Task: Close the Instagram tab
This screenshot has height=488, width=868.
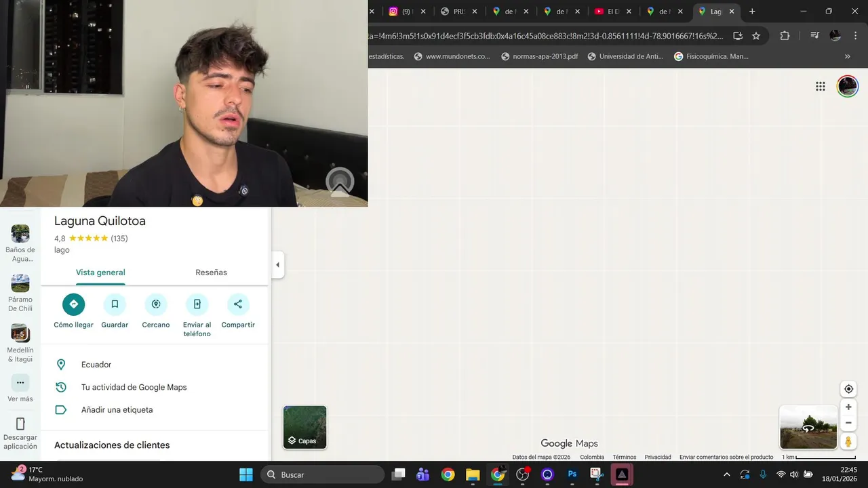Action: coord(423,12)
